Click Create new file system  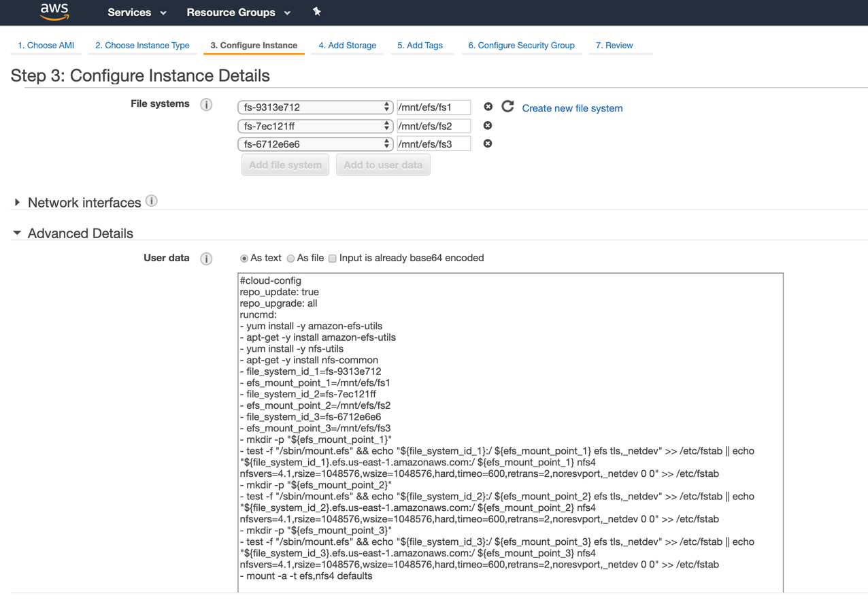572,108
